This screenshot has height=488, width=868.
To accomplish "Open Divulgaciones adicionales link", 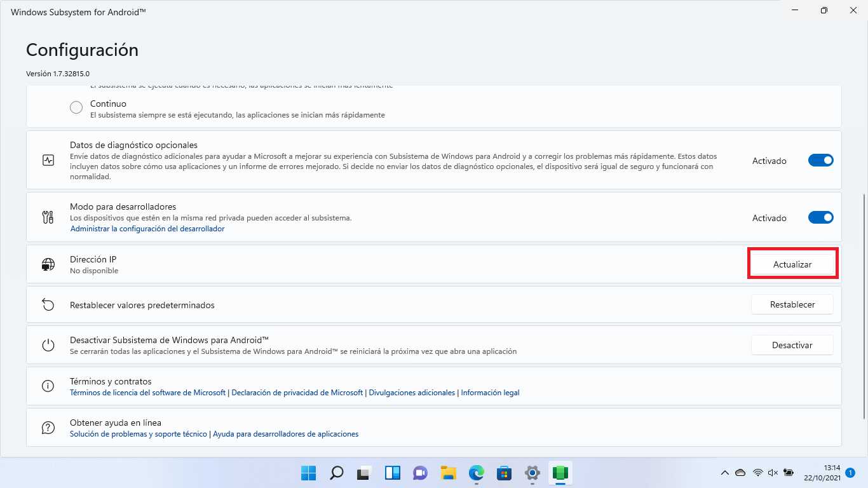I will pyautogui.click(x=412, y=393).
